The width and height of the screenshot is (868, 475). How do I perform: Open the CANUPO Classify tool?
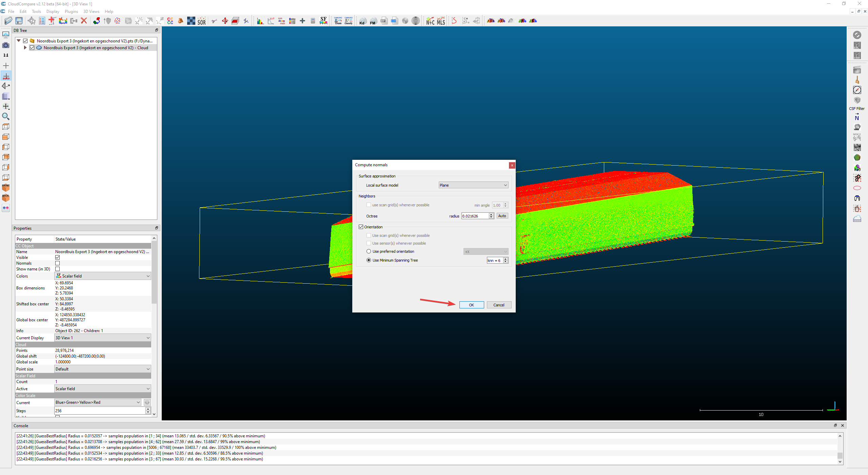pyautogui.click(x=349, y=21)
